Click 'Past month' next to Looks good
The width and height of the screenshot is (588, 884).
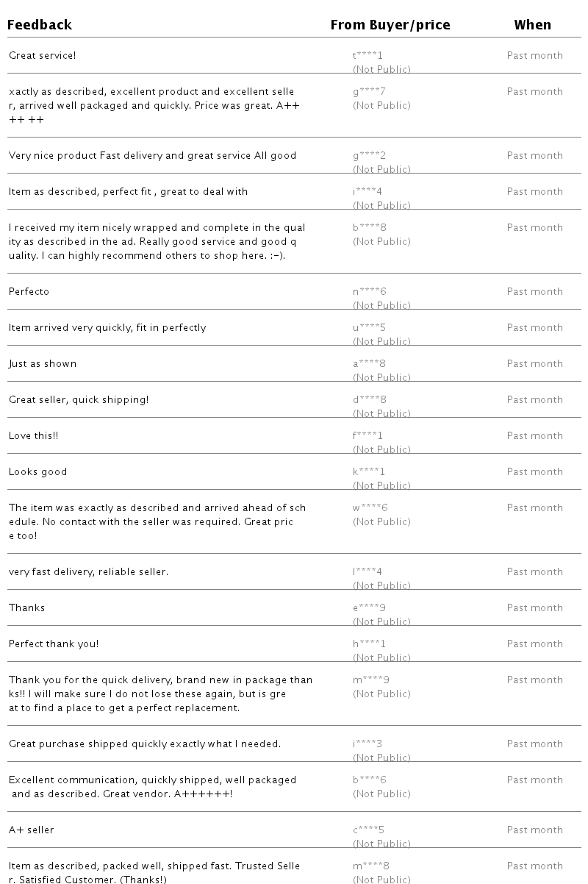(535, 471)
